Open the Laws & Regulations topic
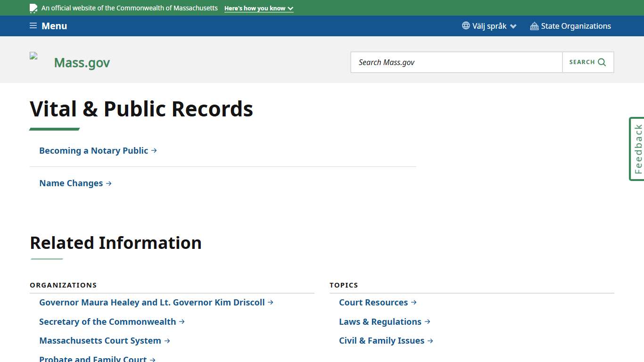The image size is (644, 362). pyautogui.click(x=380, y=321)
